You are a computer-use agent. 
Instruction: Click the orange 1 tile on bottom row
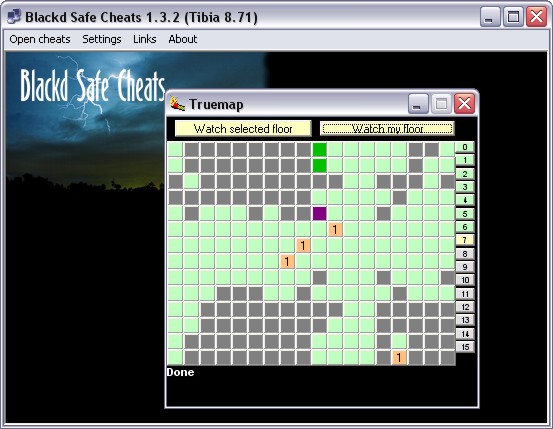click(x=399, y=357)
